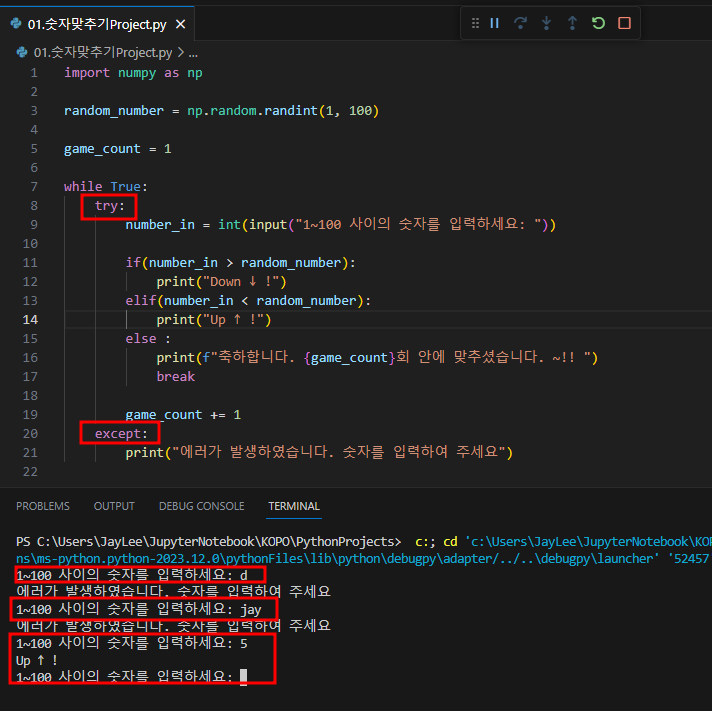Click the 'elif(number_in < random_number):' line
This screenshot has width=712, height=711.
click(248, 301)
